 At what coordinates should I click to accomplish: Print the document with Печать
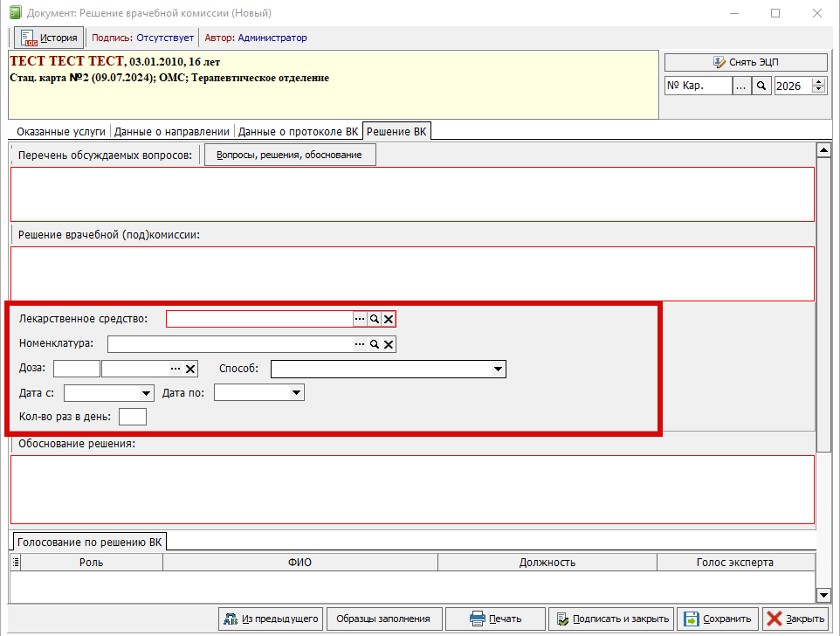coord(496,619)
